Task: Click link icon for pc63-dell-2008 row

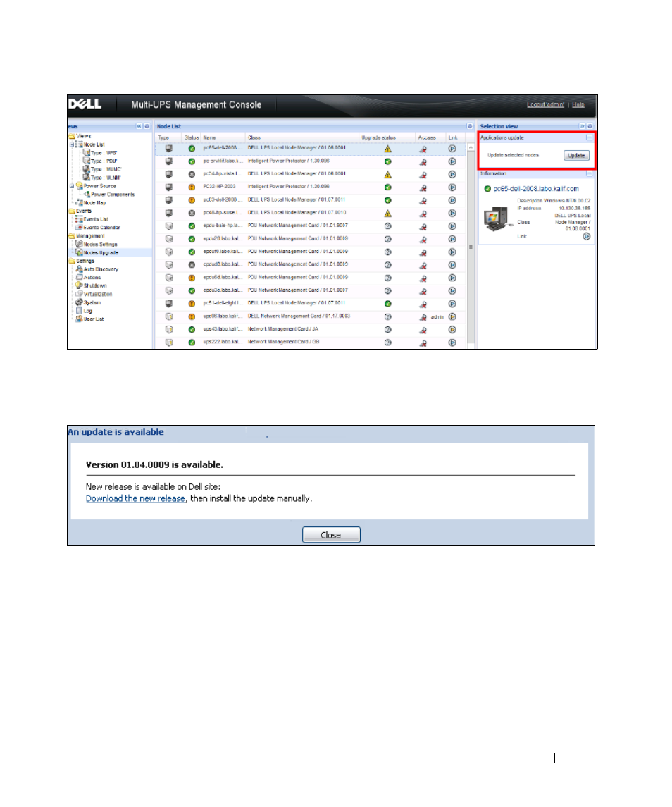Action: click(x=452, y=200)
